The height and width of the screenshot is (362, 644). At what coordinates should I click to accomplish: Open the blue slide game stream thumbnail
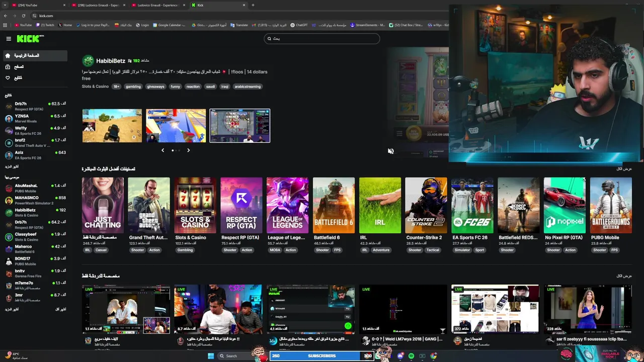pyautogui.click(x=176, y=126)
